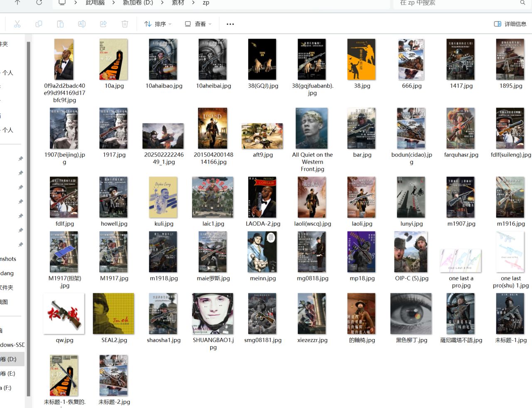Image resolution: width=532 pixels, height=408 pixels.
Task: Click the search magnifier icon
Action: 522,2
